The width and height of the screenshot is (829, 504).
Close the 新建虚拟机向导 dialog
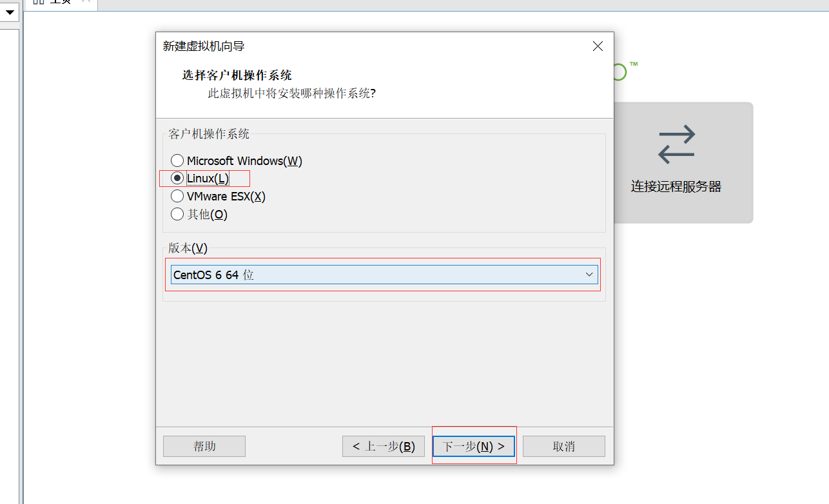(598, 46)
